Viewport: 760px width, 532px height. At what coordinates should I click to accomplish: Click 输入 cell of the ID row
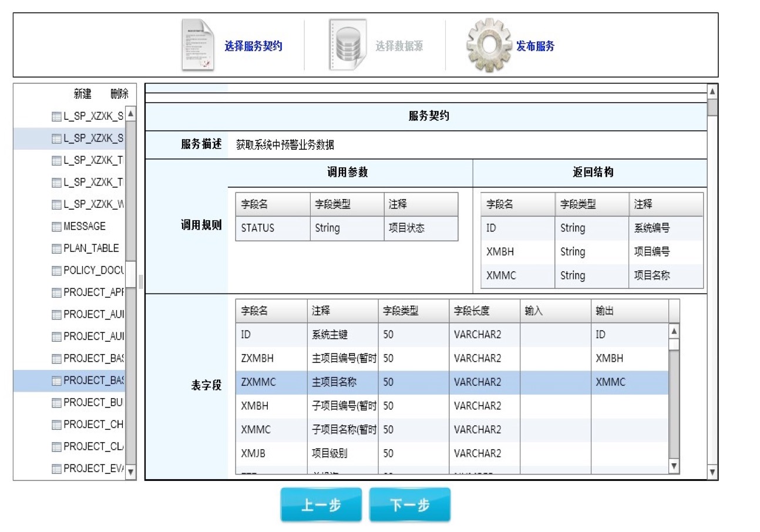click(x=555, y=335)
